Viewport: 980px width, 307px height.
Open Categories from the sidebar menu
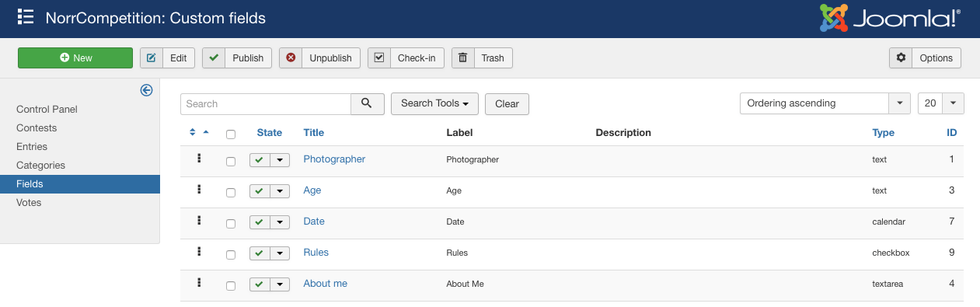coord(40,165)
